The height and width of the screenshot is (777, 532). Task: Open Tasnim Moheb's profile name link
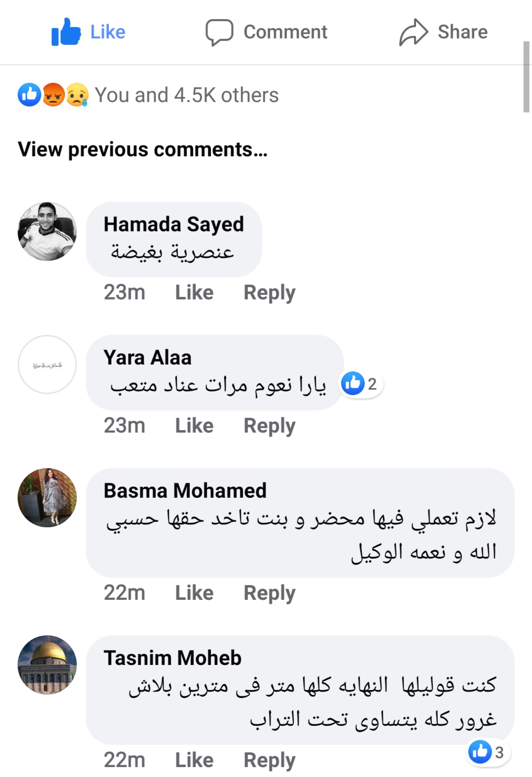pyautogui.click(x=173, y=658)
